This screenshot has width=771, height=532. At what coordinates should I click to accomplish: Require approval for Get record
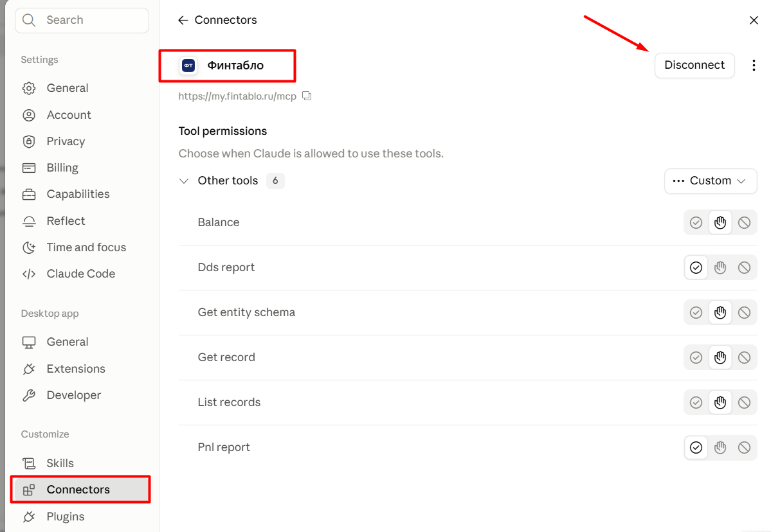(720, 358)
